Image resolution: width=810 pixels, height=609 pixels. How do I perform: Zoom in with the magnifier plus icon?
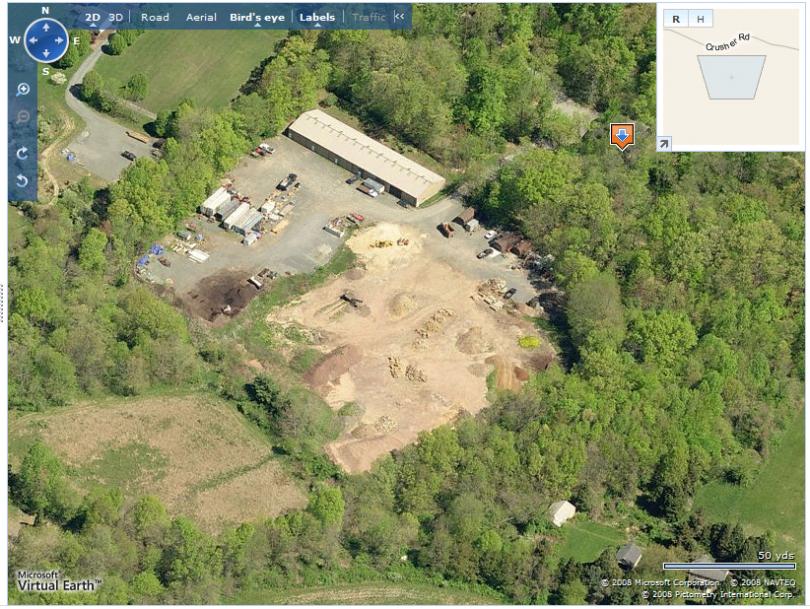tap(23, 89)
